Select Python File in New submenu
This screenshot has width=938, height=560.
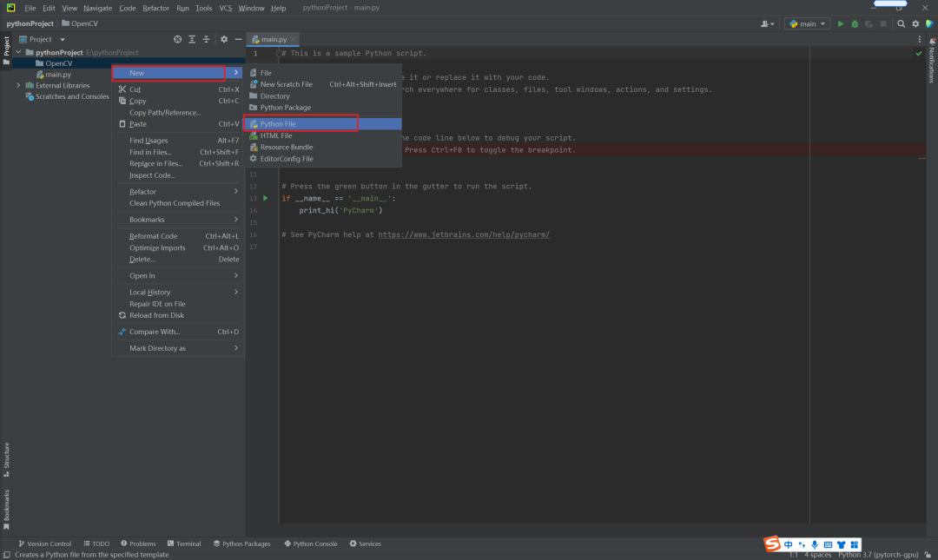coord(323,124)
